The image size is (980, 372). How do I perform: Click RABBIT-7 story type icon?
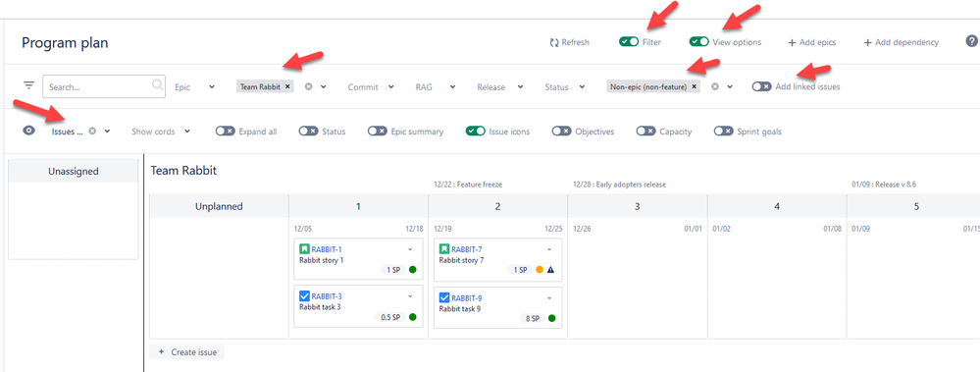pyautogui.click(x=444, y=249)
